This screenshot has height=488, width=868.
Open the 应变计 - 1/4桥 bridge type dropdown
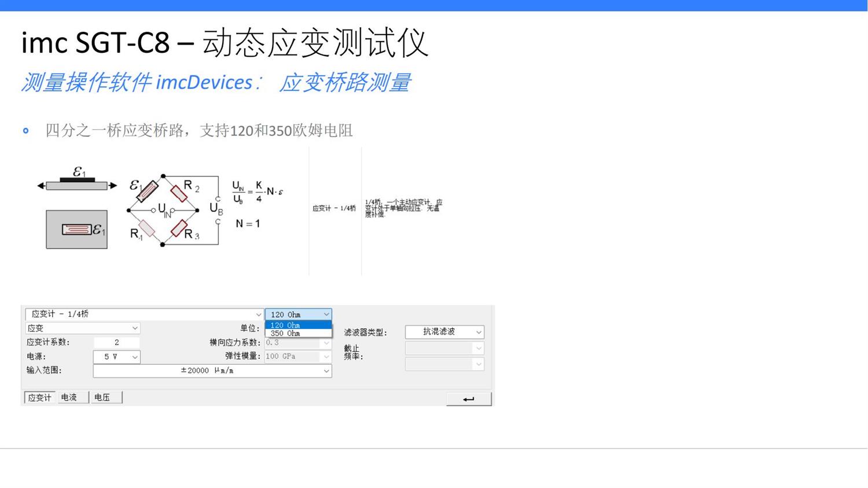(144, 314)
